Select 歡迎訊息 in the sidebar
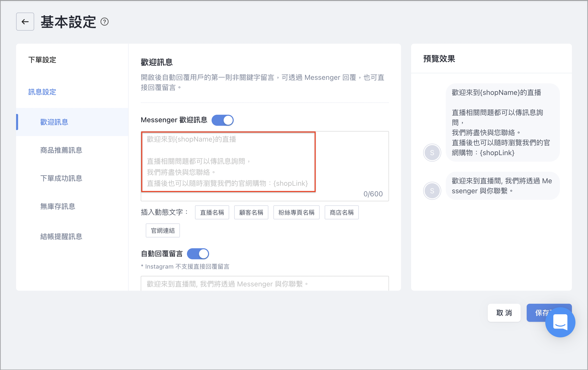 (72, 122)
